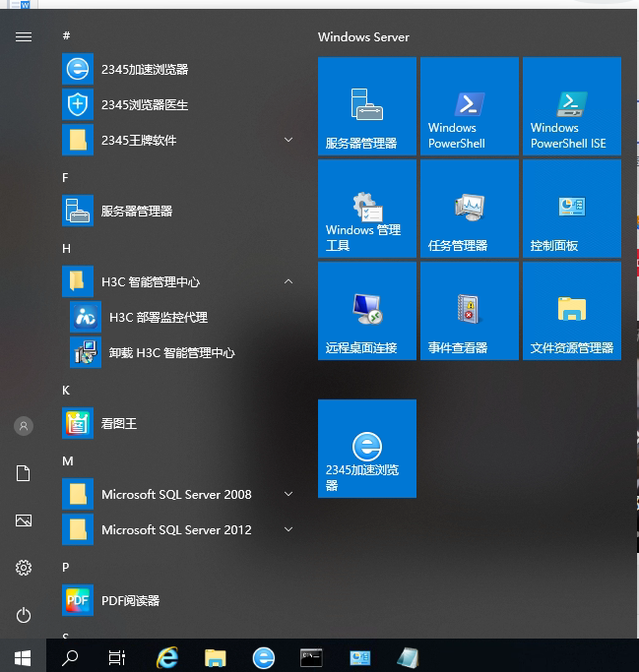
Task: Expand the Start hamburger menu
Action: tap(24, 37)
